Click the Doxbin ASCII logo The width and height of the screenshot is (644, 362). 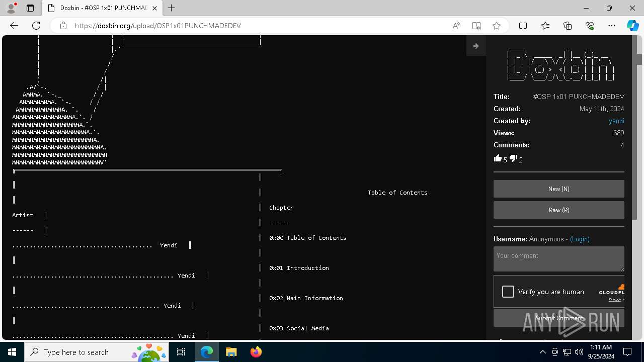pyautogui.click(x=560, y=66)
